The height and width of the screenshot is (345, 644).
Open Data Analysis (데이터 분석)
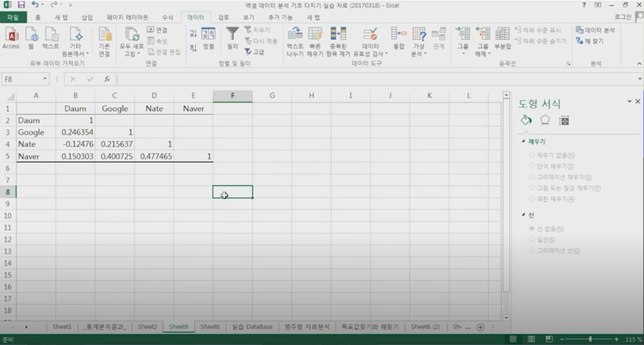pos(596,30)
